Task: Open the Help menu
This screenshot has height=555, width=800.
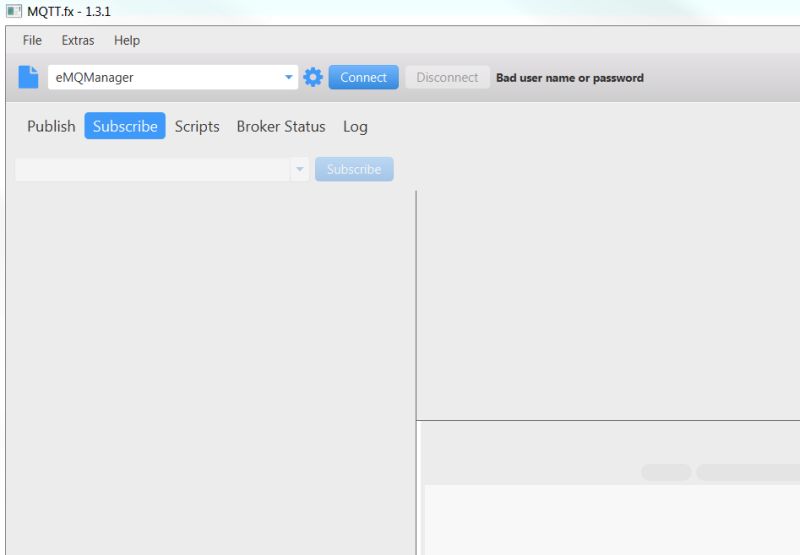Action: (x=127, y=40)
